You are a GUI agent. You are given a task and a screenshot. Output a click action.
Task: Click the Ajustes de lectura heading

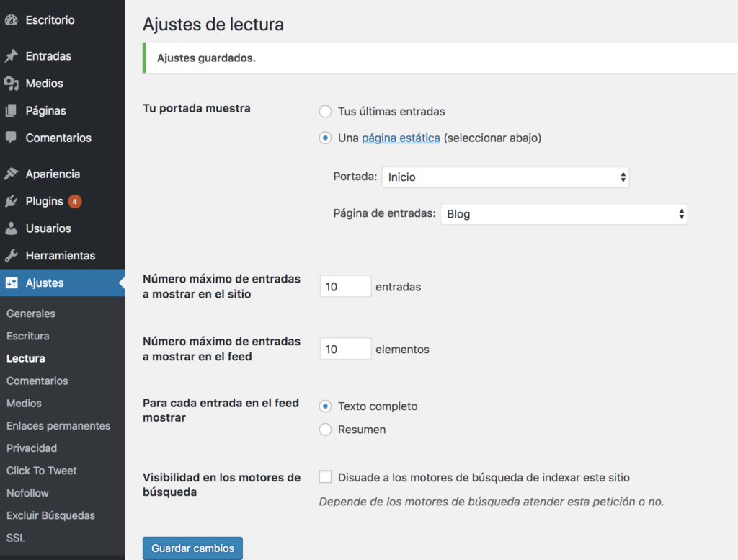point(213,25)
